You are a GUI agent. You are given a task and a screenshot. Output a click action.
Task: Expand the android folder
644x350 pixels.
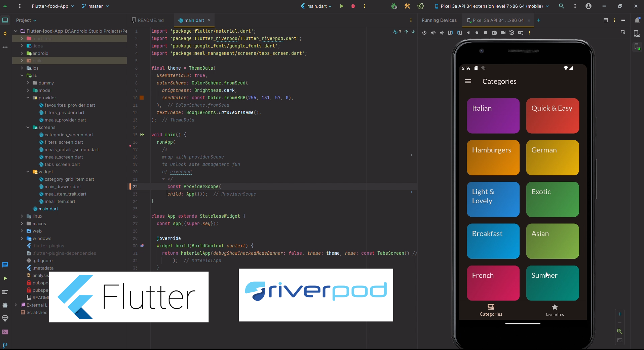coord(22,53)
